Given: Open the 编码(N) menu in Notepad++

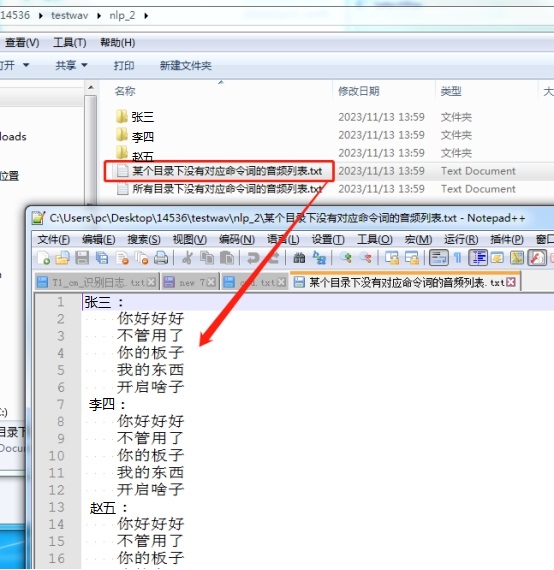Looking at the screenshot, I should click(237, 240).
